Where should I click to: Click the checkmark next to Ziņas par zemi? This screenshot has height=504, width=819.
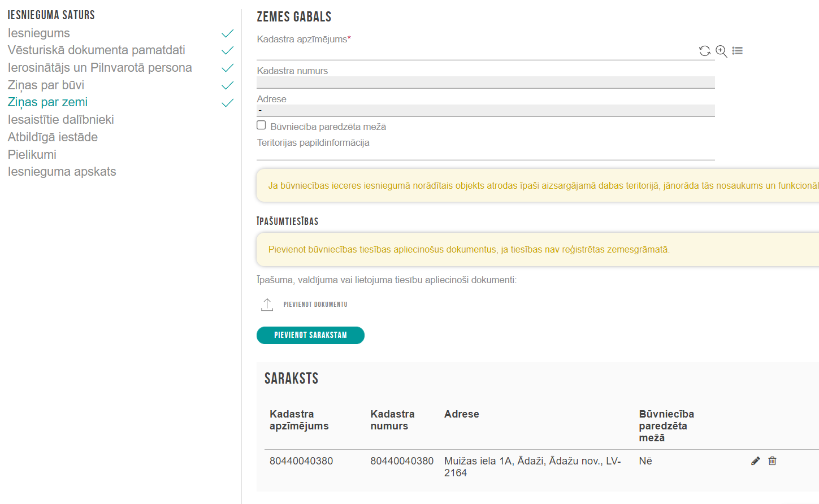[x=227, y=103]
